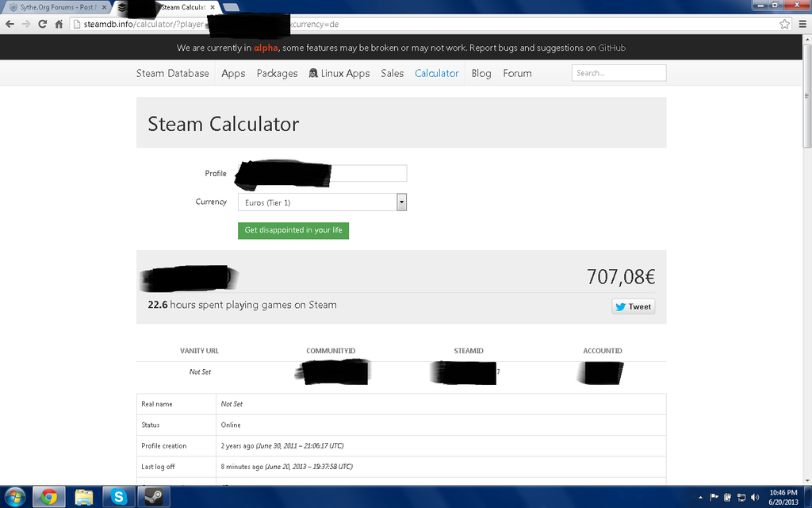
Task: Go to browser home page icon
Action: pos(59,24)
